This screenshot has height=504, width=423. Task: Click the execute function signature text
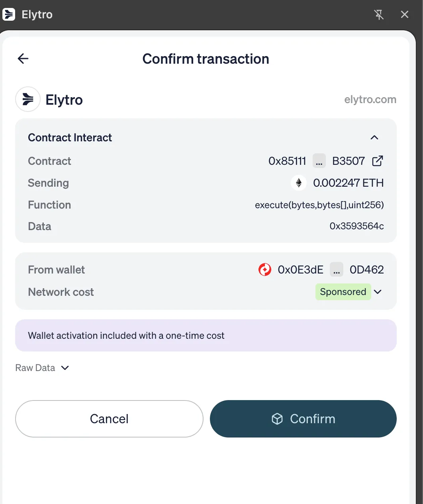click(x=319, y=205)
